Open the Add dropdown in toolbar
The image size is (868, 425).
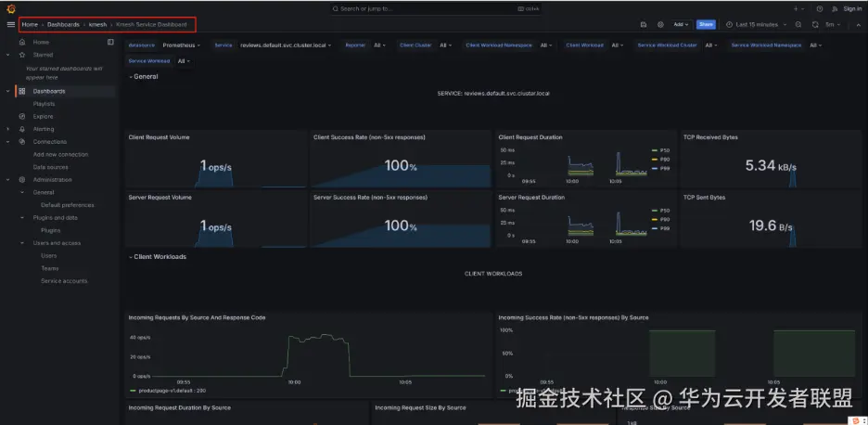681,24
